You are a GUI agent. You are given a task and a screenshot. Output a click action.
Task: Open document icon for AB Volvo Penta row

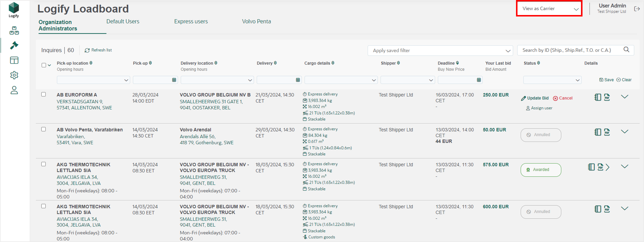click(598, 132)
